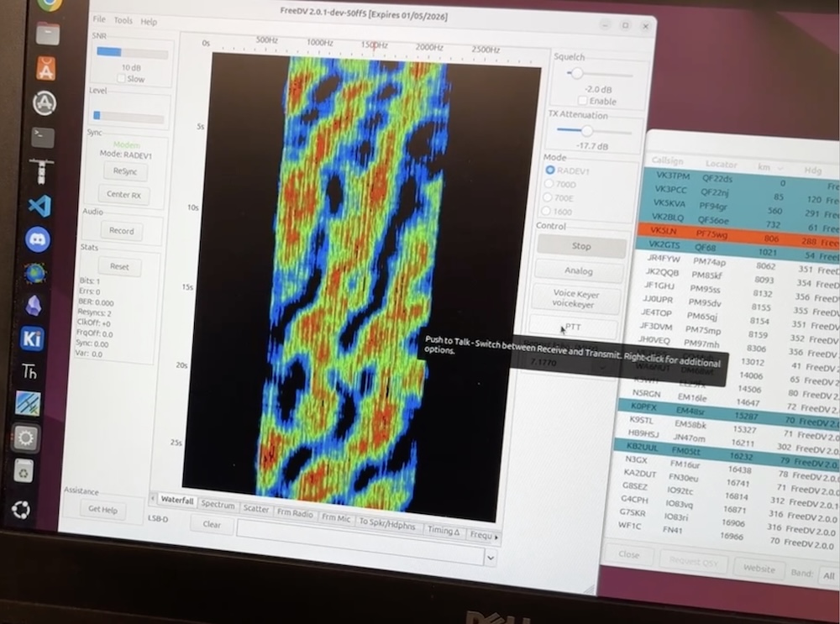Close the FreeDV Reporter window
Screen dimensions: 840x624
629,554
